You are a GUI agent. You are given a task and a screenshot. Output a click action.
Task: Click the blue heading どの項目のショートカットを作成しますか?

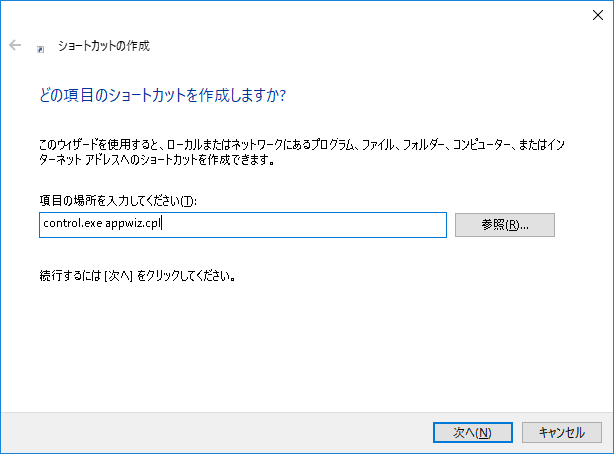[x=163, y=95]
